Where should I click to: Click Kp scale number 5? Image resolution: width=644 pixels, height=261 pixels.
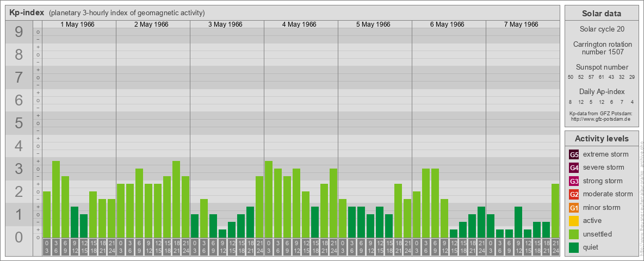pos(19,123)
